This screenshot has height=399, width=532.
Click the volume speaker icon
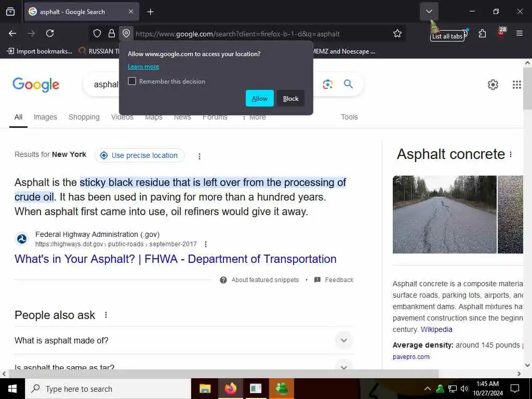coord(464,389)
